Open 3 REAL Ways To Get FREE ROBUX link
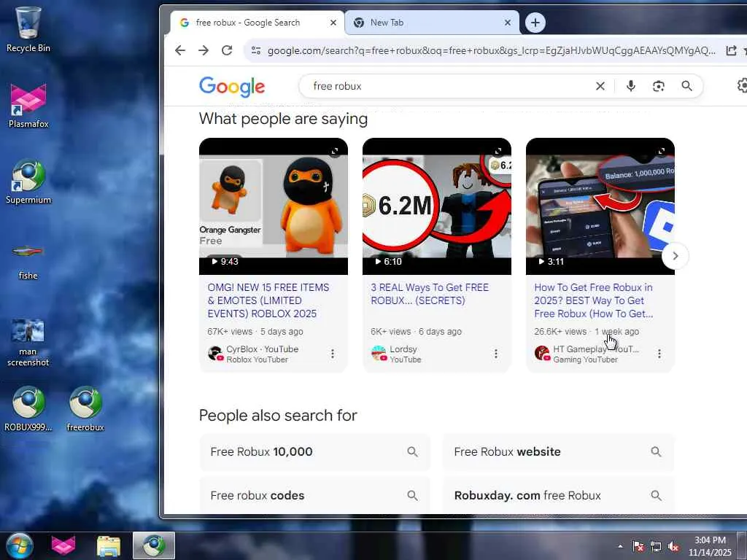747x560 pixels. (430, 294)
